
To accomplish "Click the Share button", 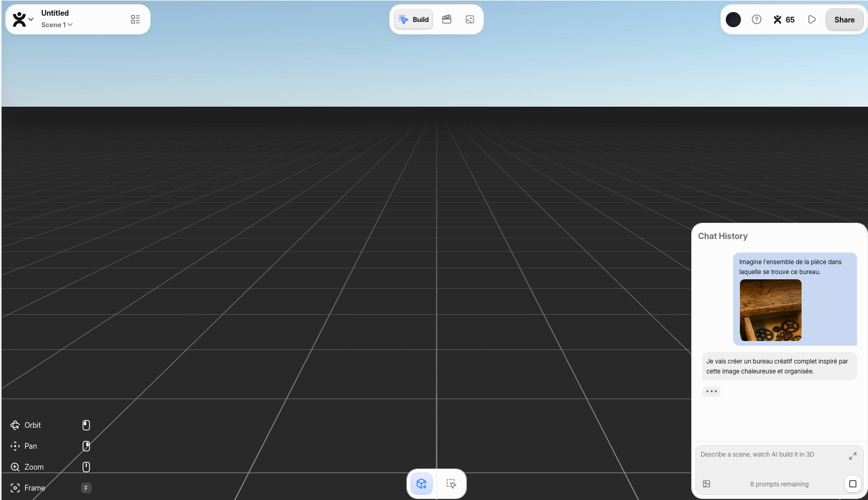I will tap(844, 19).
